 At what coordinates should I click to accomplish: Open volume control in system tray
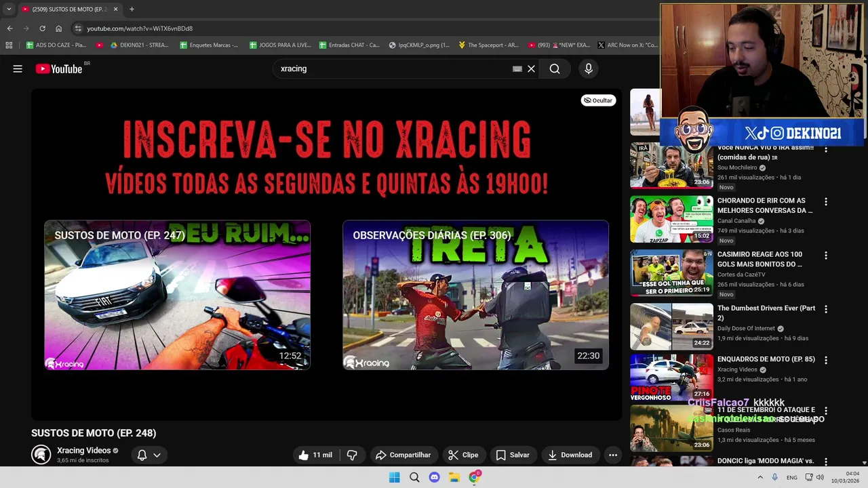point(820,477)
